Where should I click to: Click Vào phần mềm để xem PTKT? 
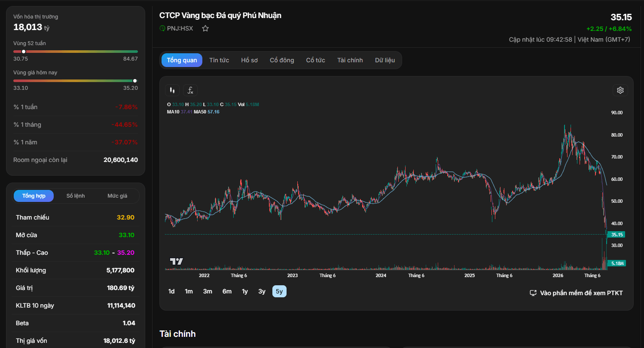pyautogui.click(x=581, y=293)
